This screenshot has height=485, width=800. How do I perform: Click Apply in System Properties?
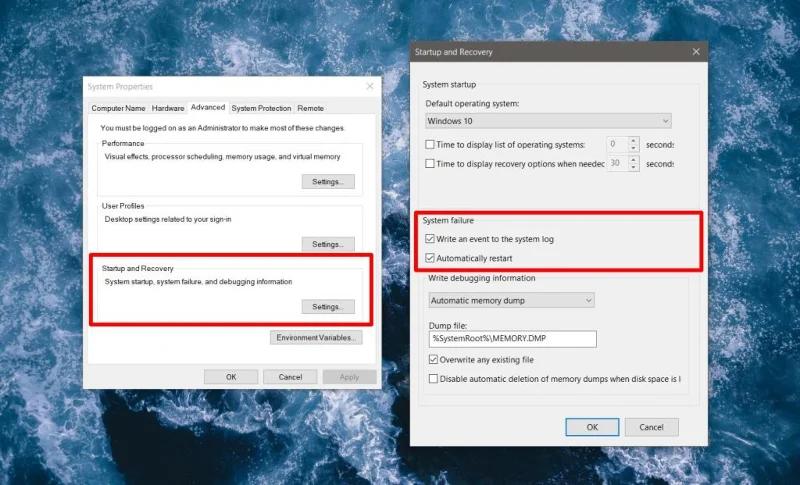(x=349, y=377)
